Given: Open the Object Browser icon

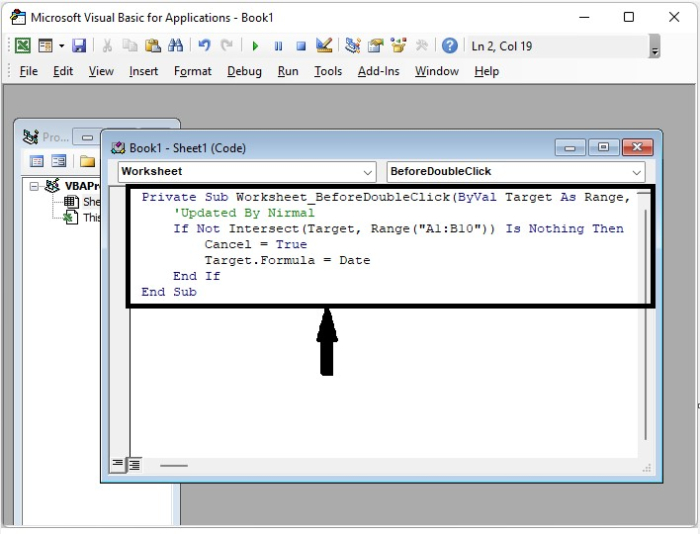Looking at the screenshot, I should [x=398, y=45].
